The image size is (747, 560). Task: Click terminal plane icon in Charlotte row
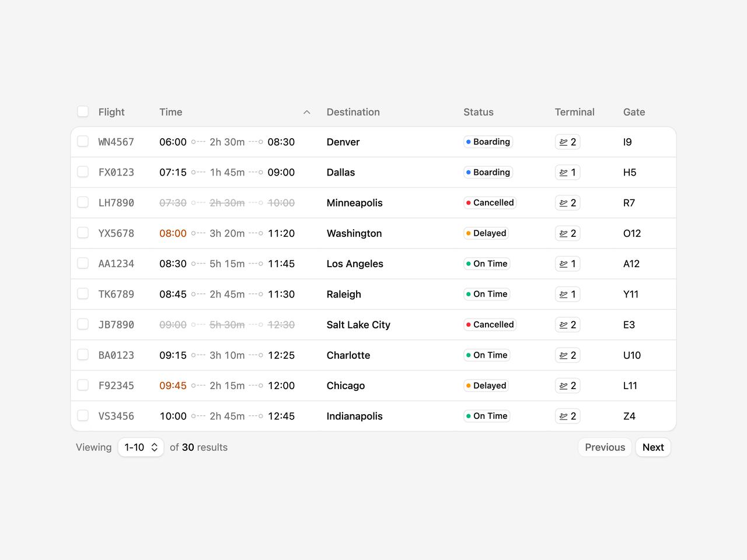pos(563,355)
